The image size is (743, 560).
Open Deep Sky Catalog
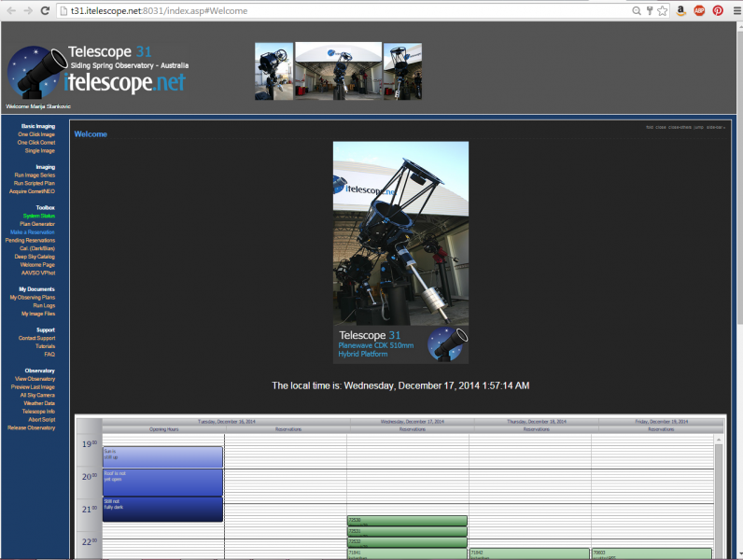pyautogui.click(x=35, y=257)
